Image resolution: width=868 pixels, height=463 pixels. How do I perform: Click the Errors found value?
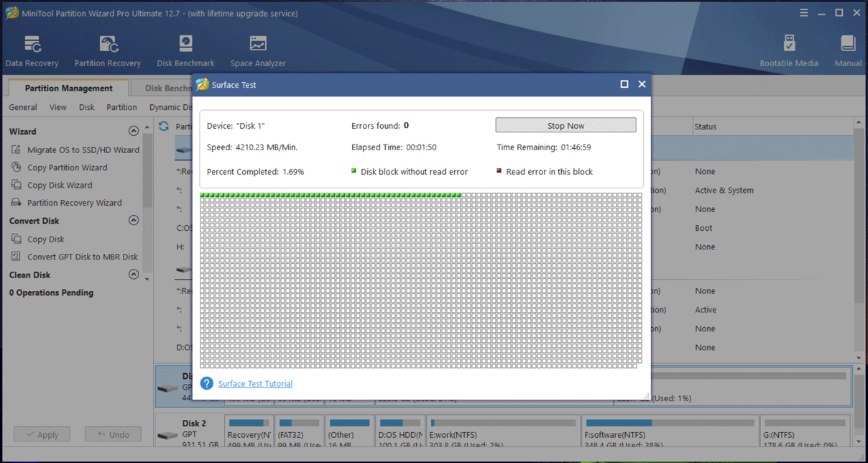pyautogui.click(x=406, y=125)
